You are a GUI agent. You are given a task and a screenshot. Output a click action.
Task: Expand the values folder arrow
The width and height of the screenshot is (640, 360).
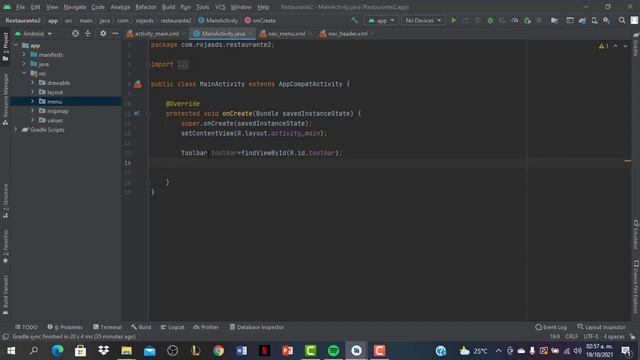tap(32, 120)
